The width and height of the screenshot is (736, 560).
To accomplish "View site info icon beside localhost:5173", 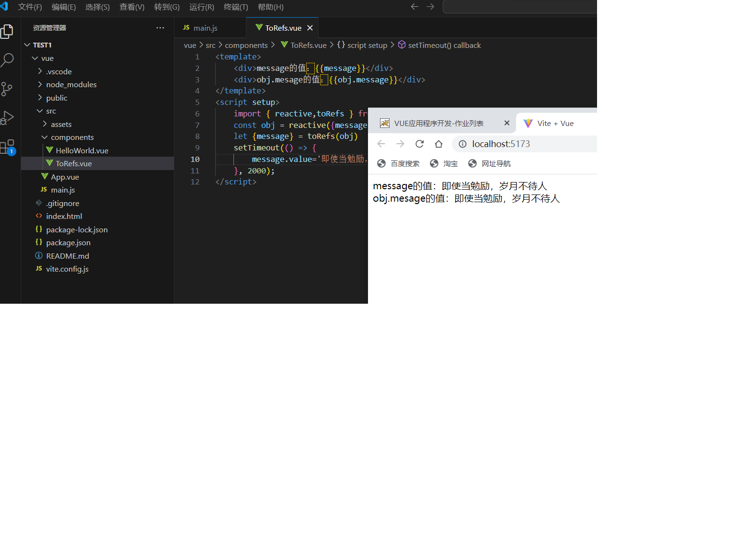I will coord(462,144).
